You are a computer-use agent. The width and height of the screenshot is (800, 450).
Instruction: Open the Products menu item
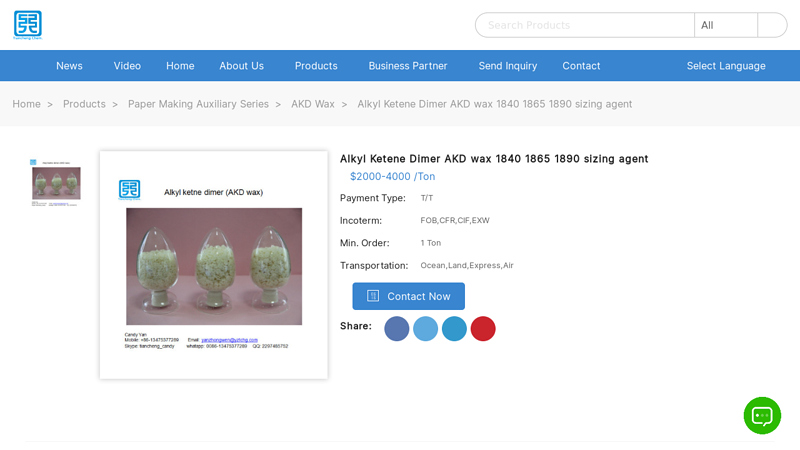pyautogui.click(x=316, y=66)
